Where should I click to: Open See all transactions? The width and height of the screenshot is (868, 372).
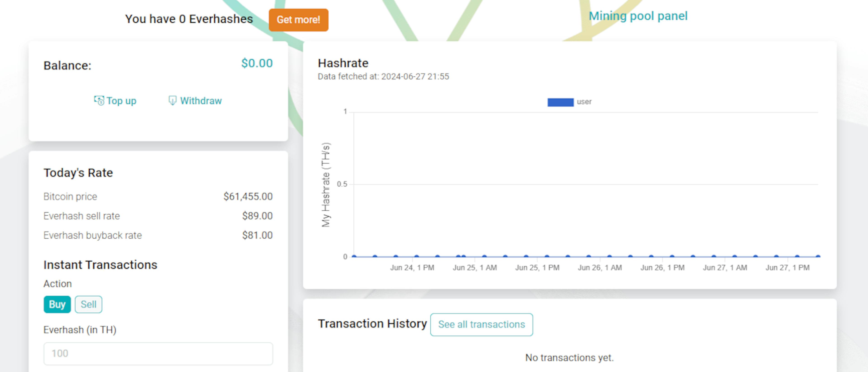481,325
